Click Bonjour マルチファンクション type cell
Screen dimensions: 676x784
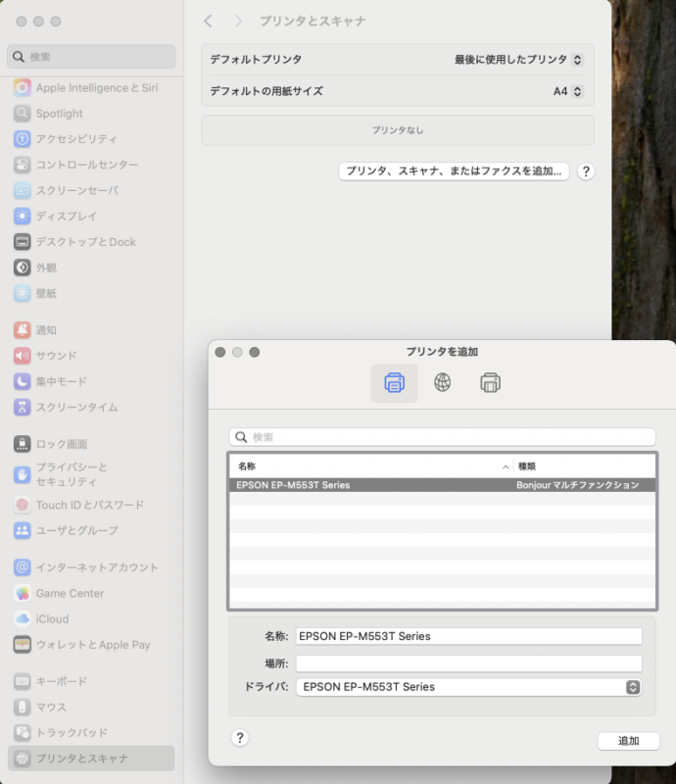pos(577,485)
